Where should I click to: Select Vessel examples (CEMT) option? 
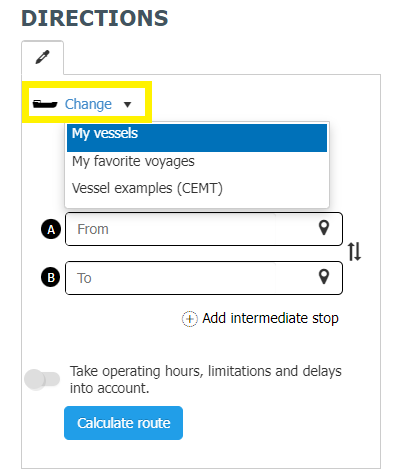tap(197, 188)
